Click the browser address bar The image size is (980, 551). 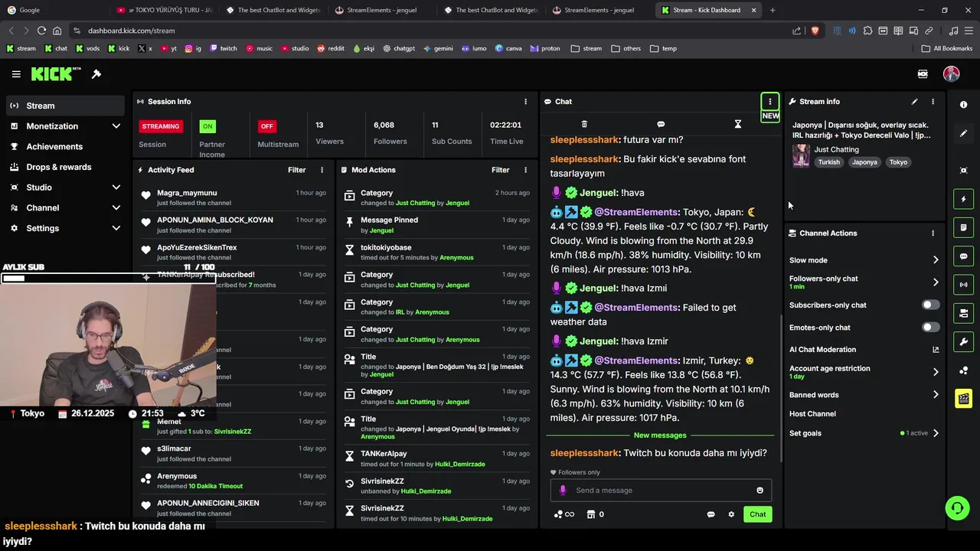429,31
